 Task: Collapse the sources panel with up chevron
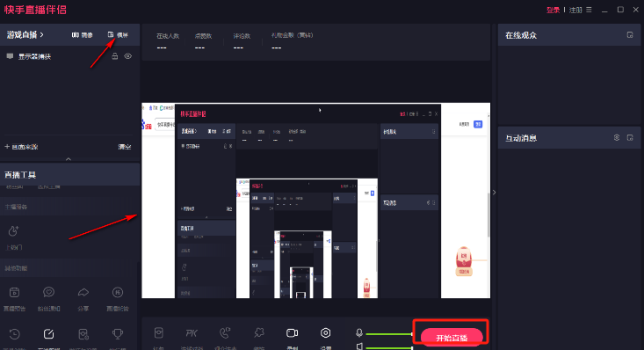tap(69, 159)
